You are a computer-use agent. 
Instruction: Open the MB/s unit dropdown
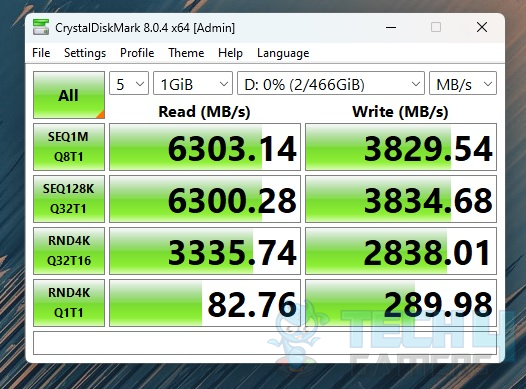click(463, 83)
